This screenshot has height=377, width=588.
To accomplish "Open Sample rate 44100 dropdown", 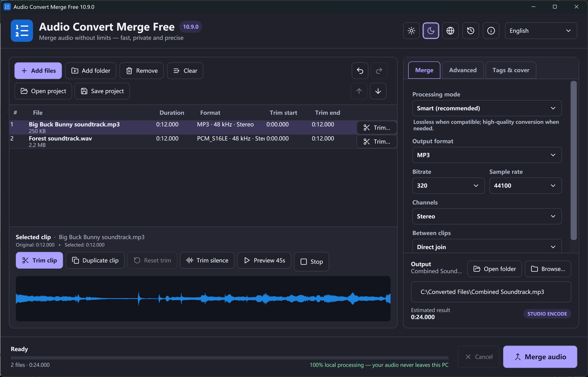I will coord(526,186).
